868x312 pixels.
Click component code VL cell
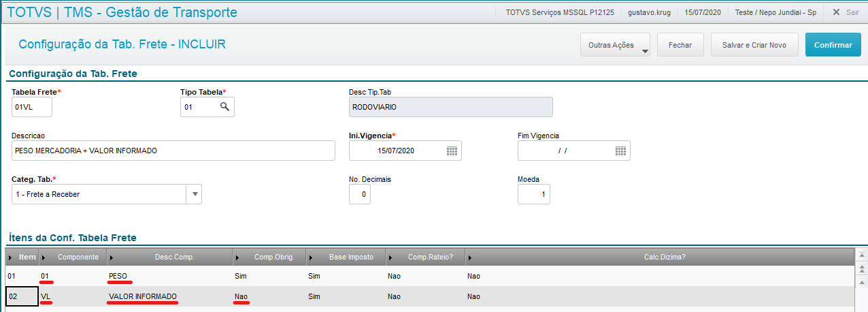coord(73,297)
